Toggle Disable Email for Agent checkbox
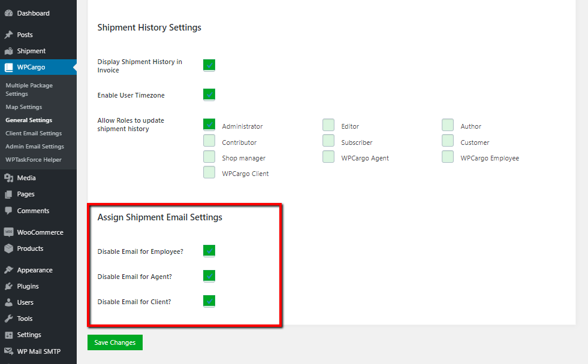This screenshot has height=364, width=588. tap(209, 276)
